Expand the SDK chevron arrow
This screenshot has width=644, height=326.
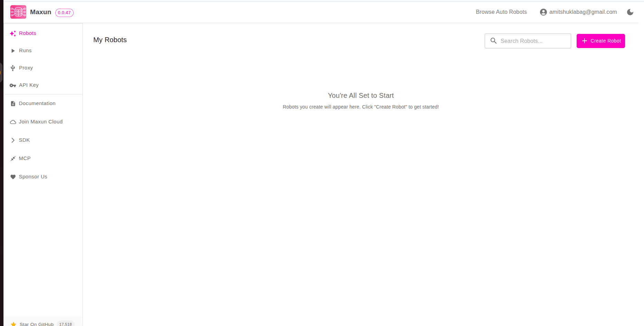[13, 140]
